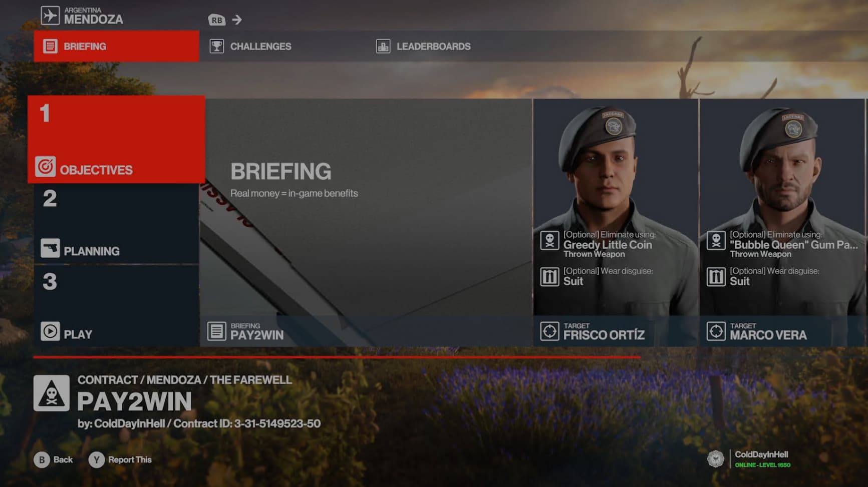Click the Objectives target icon
The height and width of the screenshot is (487, 868).
click(45, 167)
